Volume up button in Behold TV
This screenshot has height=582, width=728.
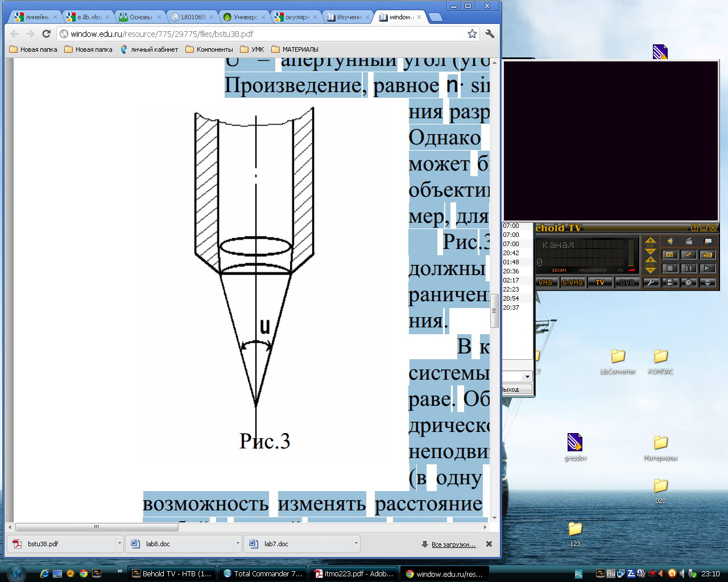[650, 259]
